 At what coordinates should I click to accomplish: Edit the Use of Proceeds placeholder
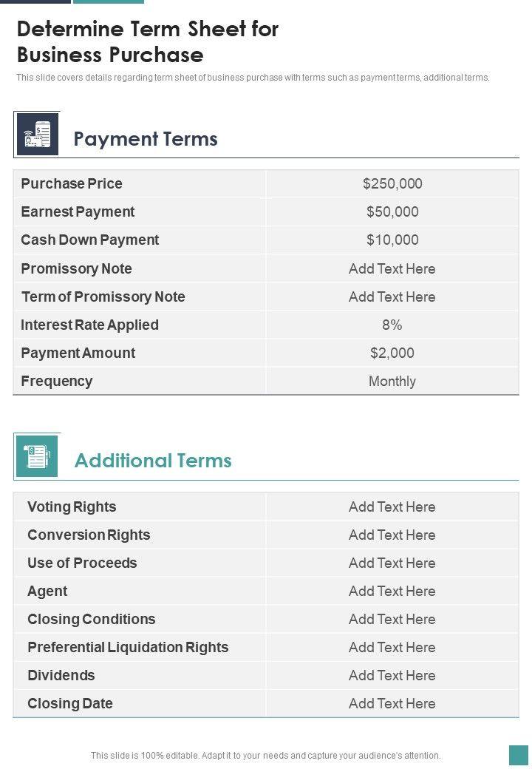point(392,563)
